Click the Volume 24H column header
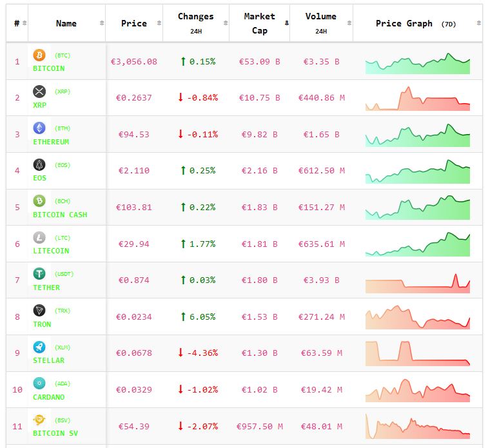 [x=320, y=23]
